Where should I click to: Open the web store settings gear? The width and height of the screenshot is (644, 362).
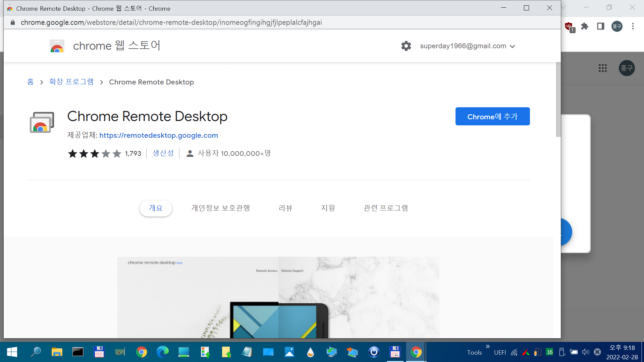tap(406, 46)
